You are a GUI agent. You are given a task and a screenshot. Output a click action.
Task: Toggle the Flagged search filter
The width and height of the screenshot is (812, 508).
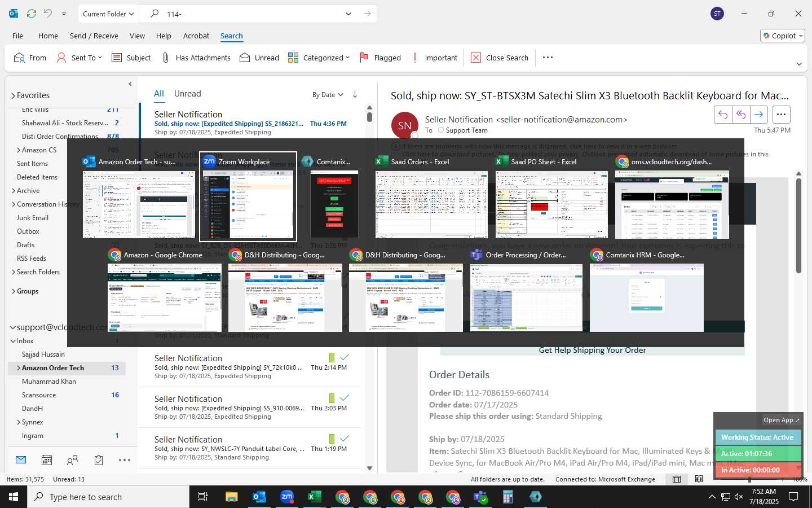coord(381,58)
